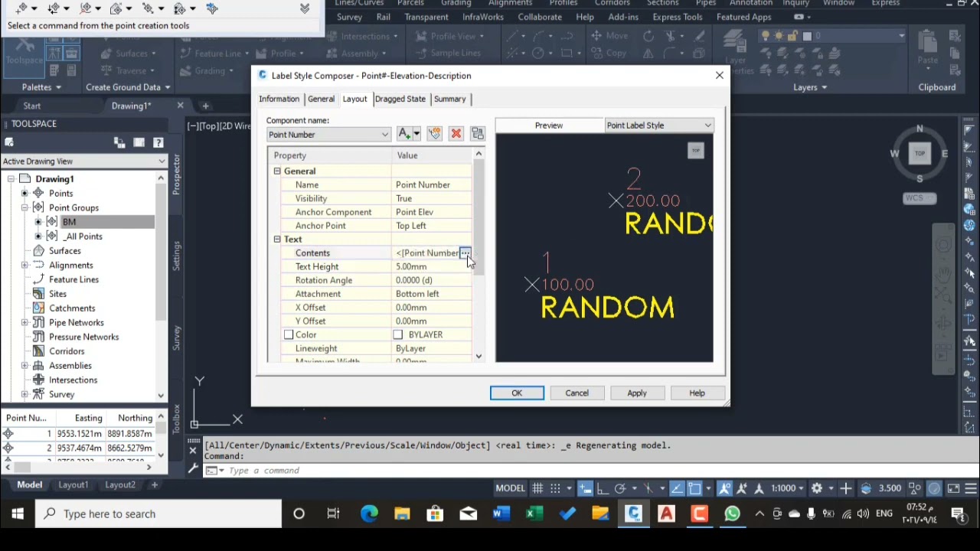Toggle polar tracking icon in status bar
Viewport: 980px width, 551px height.
pyautogui.click(x=620, y=488)
